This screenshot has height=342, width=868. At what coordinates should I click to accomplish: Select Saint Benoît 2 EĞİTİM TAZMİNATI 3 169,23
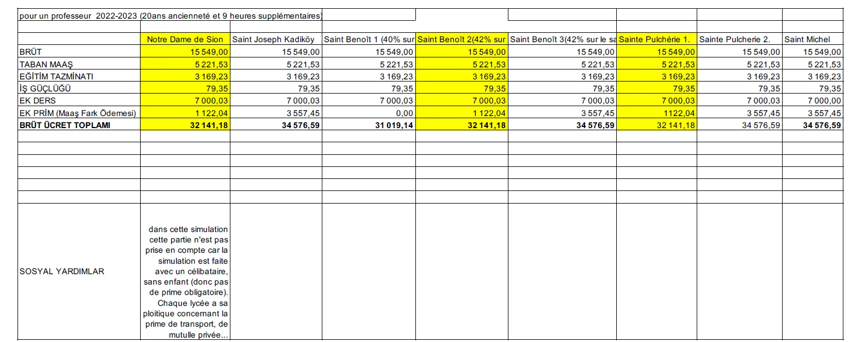pos(462,76)
